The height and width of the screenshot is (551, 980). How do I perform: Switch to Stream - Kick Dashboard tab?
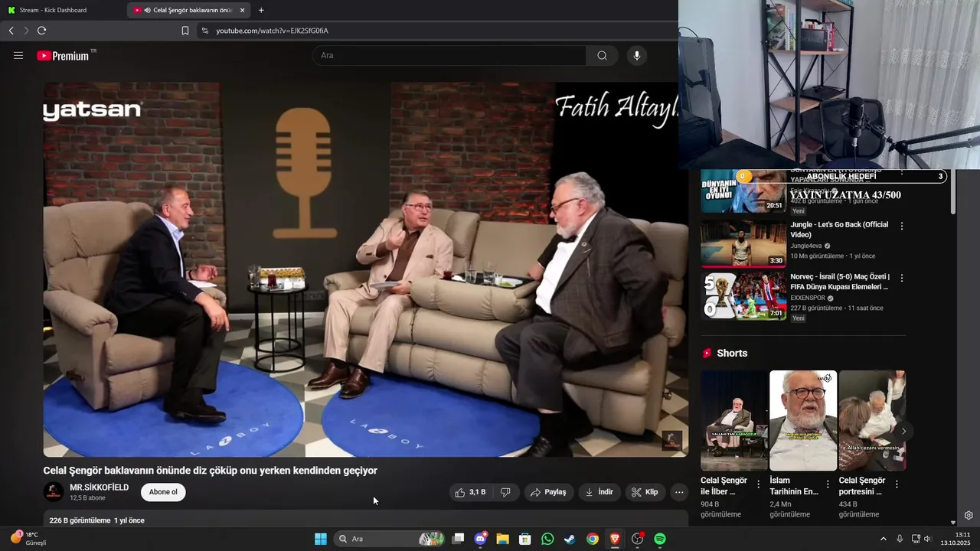(x=53, y=10)
